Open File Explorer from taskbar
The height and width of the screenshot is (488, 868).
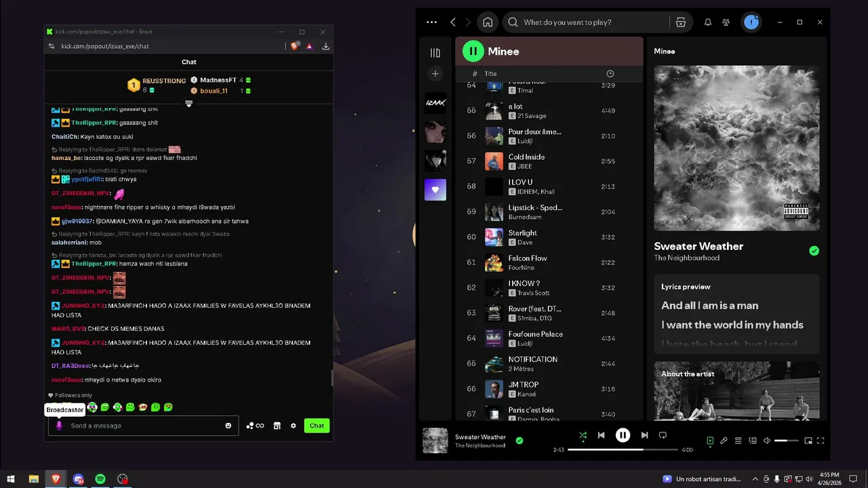pos(33,479)
